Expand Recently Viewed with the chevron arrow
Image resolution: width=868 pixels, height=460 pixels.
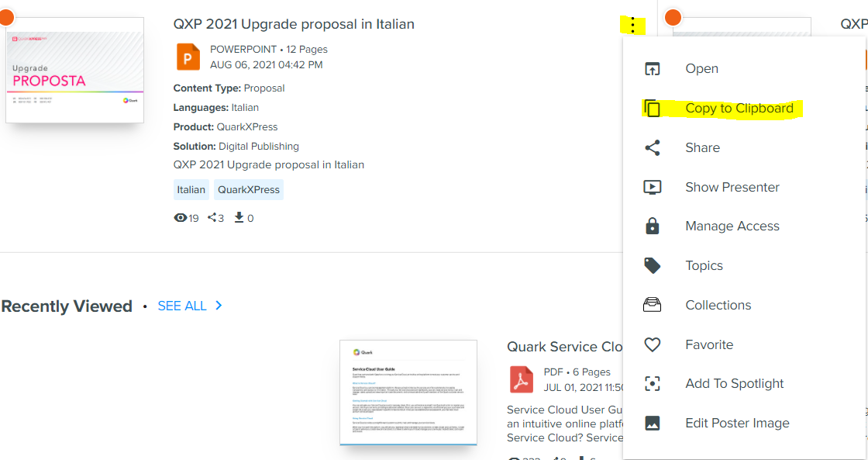click(219, 306)
